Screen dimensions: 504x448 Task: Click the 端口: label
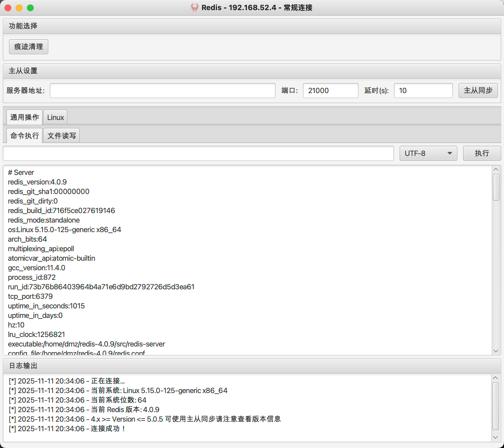tap(290, 91)
